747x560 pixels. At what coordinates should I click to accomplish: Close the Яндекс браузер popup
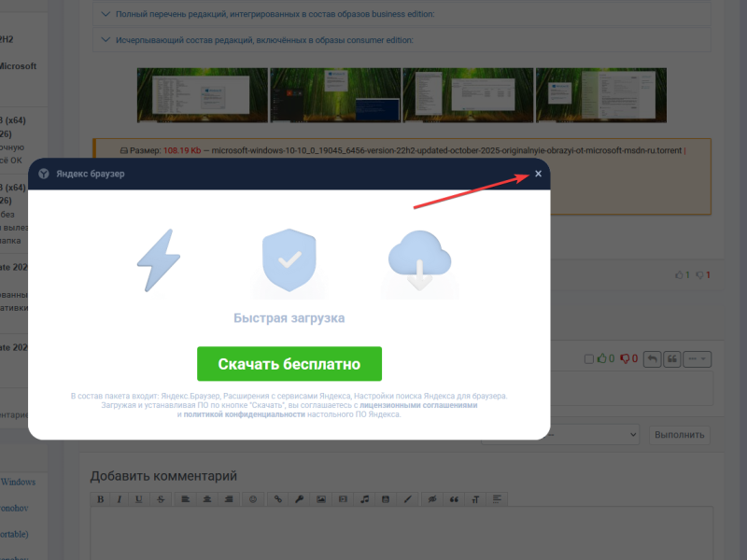click(x=538, y=174)
